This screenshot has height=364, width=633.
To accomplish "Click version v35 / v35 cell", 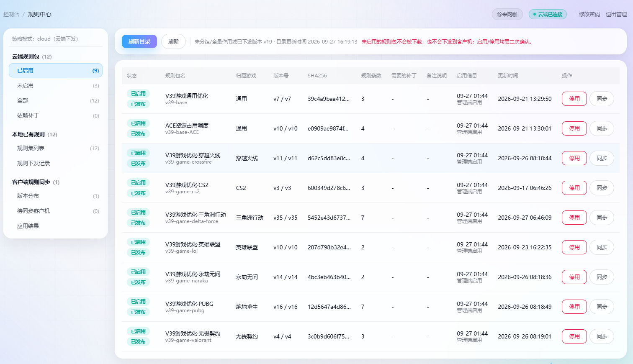I will [x=286, y=218].
